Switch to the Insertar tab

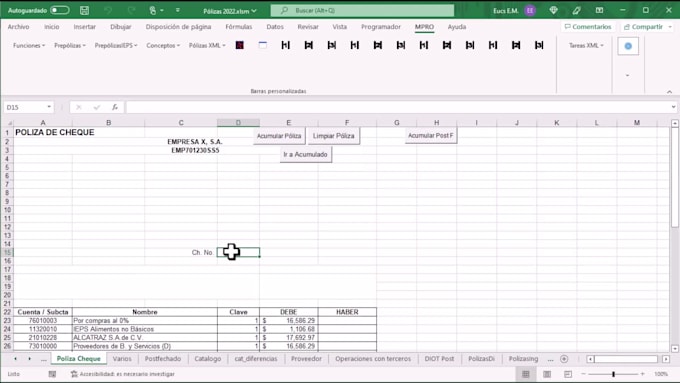pos(85,27)
